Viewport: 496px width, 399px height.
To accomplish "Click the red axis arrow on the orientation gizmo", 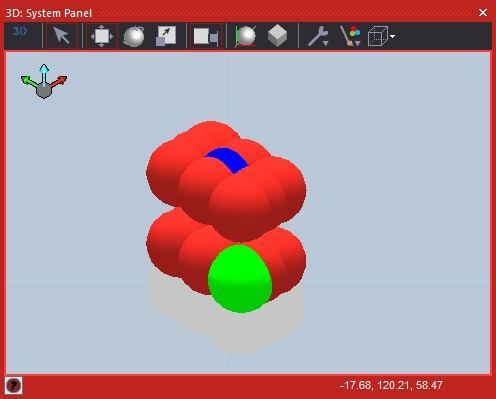I will (59, 81).
